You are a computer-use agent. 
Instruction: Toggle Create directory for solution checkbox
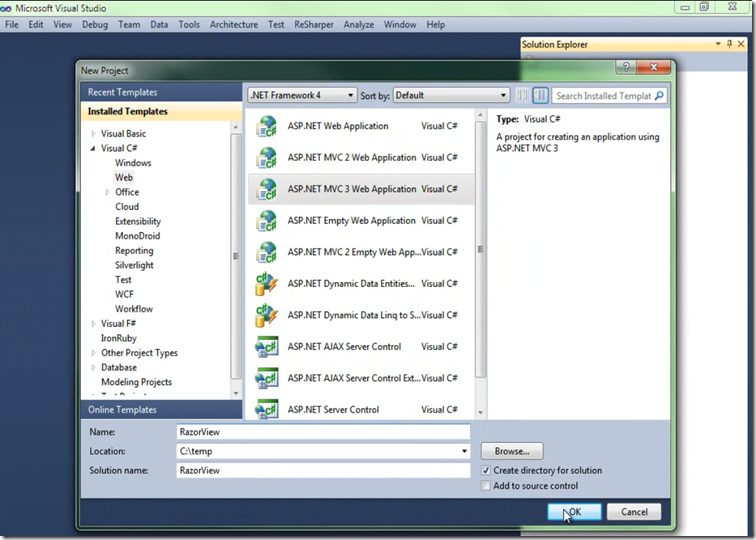click(x=486, y=470)
